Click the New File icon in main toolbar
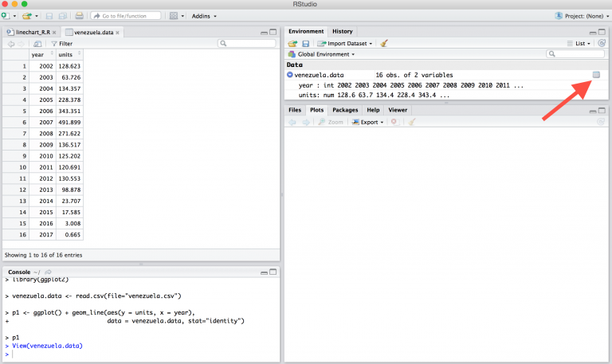 click(x=6, y=16)
